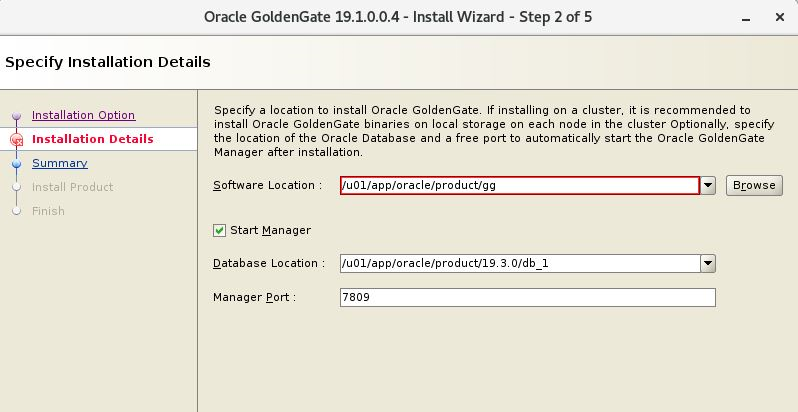Expand the Software Location dropdown arrow
The height and width of the screenshot is (412, 798).
pos(708,186)
